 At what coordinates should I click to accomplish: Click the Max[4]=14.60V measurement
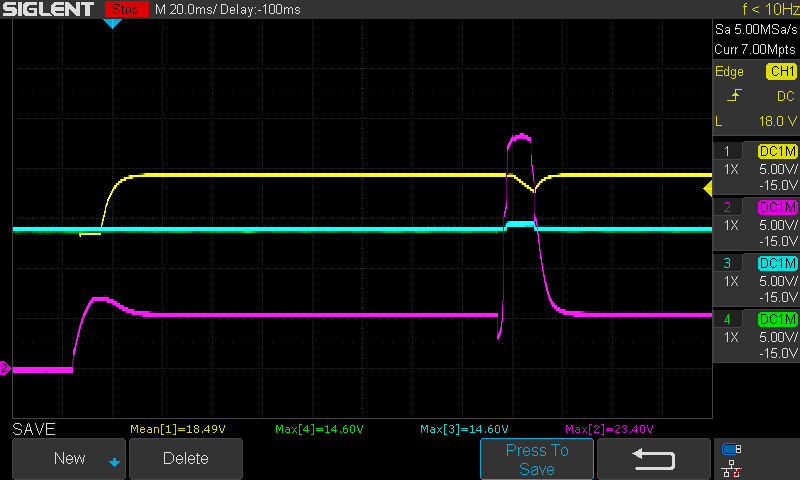coord(319,429)
